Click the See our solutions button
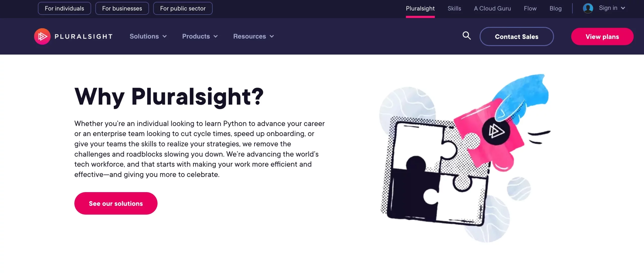 [116, 203]
